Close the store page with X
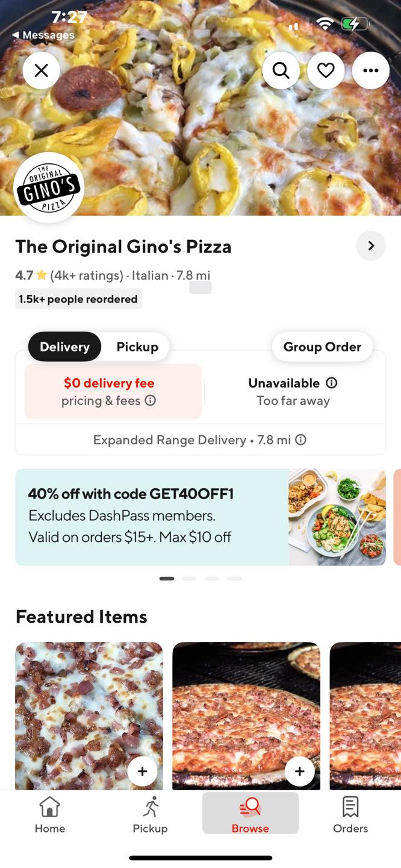Screen dimensions: 401x868 tap(42, 71)
